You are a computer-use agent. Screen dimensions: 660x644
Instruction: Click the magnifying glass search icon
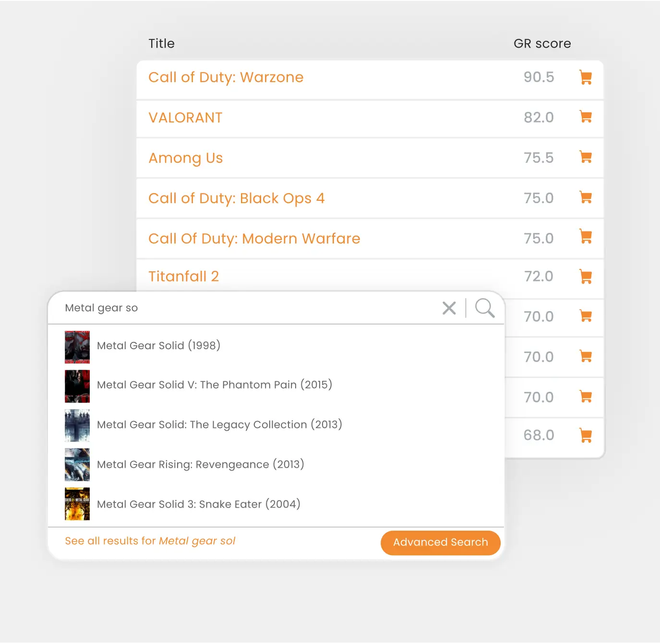485,308
